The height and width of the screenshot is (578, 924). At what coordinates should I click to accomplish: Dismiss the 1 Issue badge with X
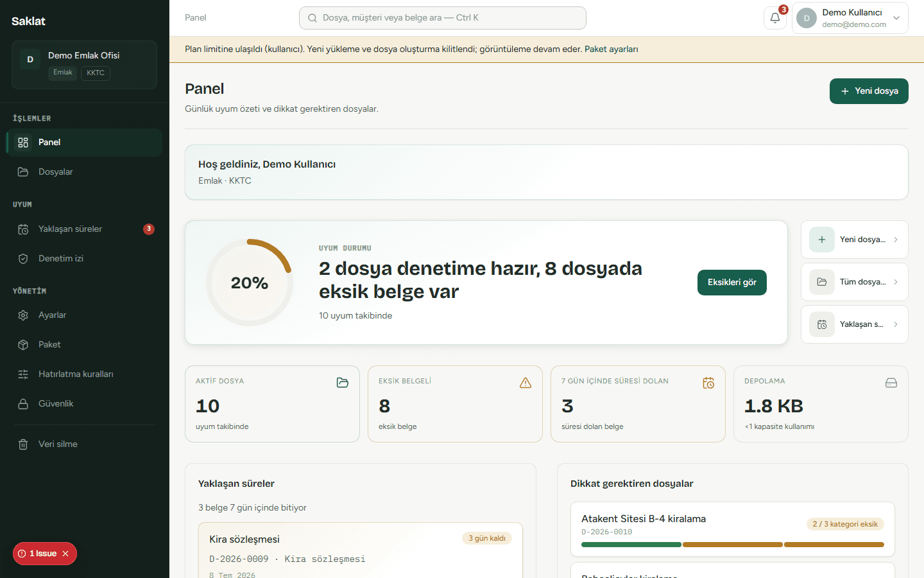65,554
